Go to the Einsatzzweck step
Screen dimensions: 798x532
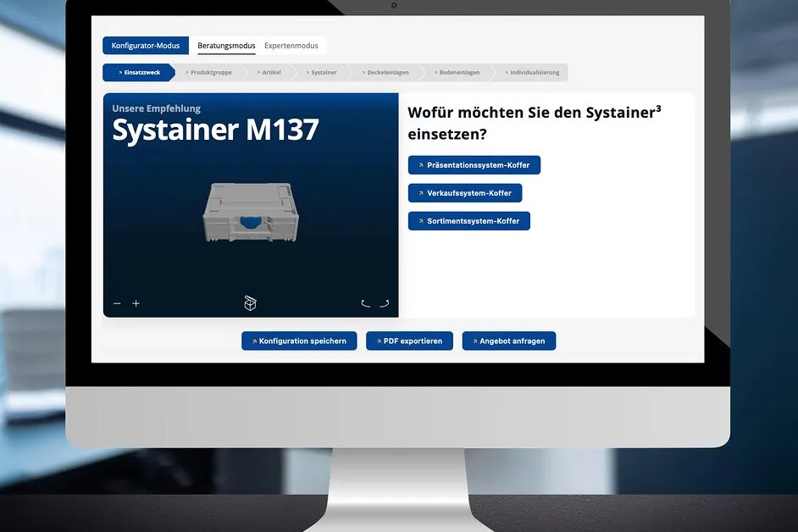(139, 72)
